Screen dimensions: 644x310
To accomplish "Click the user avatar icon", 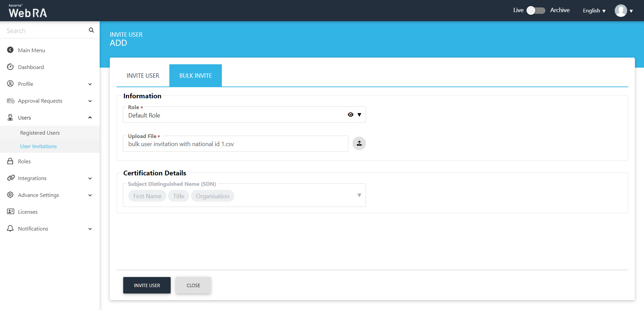I will (620, 11).
